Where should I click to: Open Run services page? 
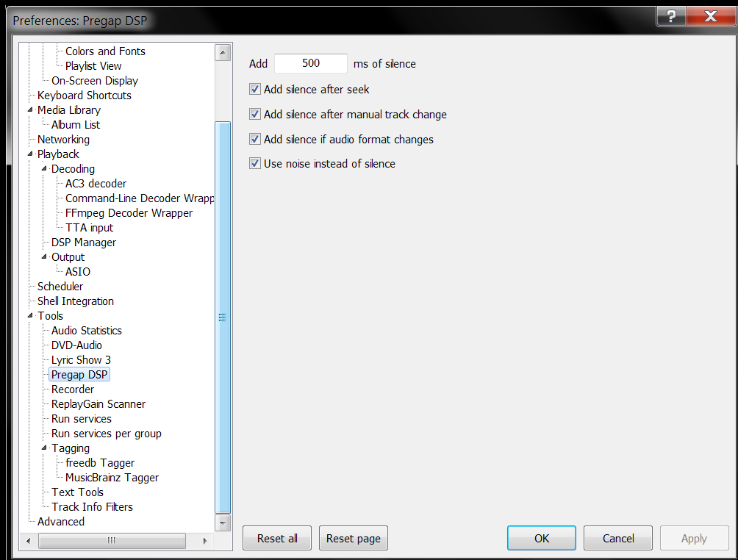click(82, 419)
